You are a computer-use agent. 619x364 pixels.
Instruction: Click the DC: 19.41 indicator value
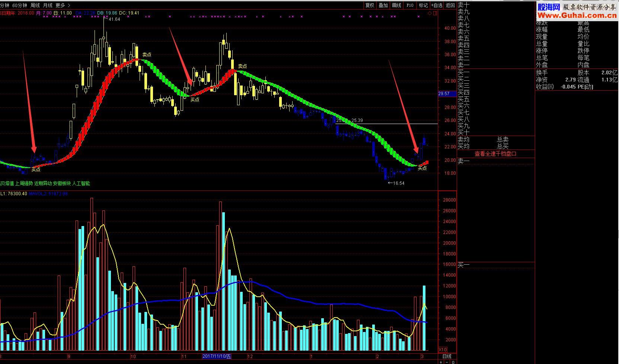coord(129,13)
